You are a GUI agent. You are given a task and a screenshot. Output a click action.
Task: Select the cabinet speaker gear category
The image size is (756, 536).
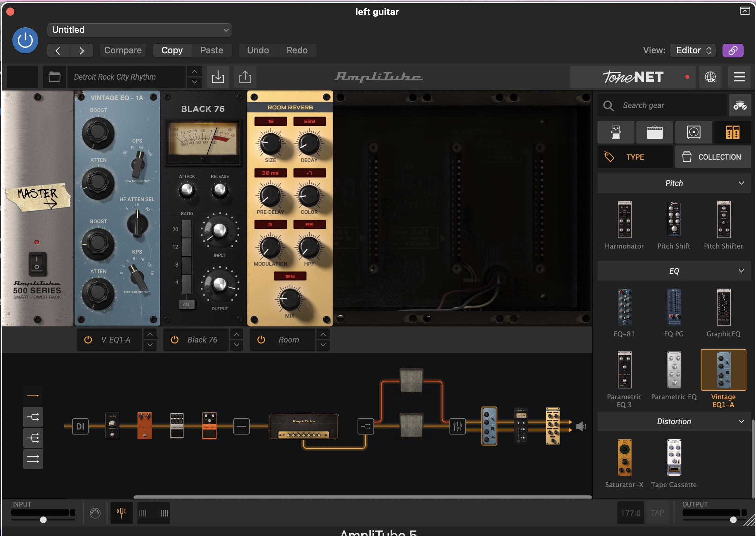[x=694, y=132]
